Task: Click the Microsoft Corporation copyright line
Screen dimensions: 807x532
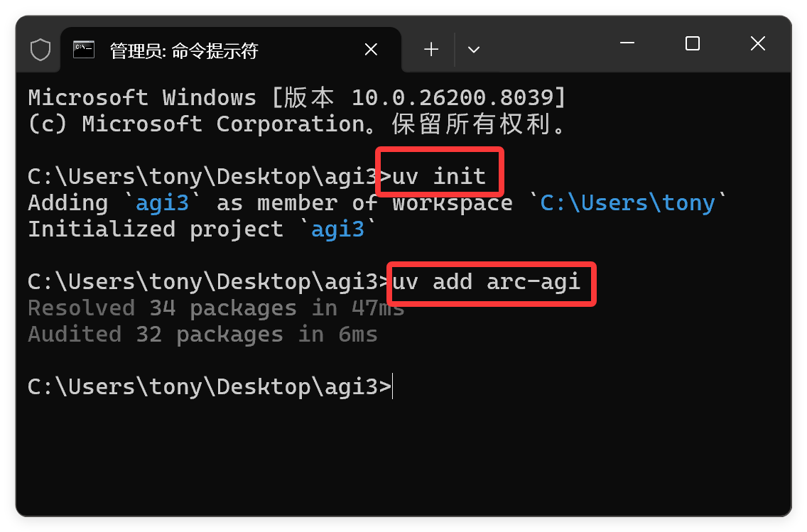Action: 298,124
